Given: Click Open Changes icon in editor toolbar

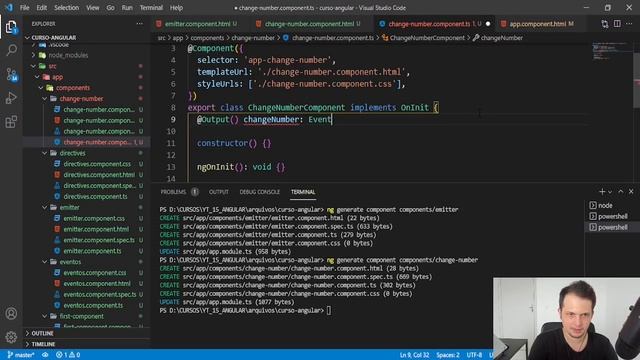Looking at the screenshot, I should (x=604, y=24).
